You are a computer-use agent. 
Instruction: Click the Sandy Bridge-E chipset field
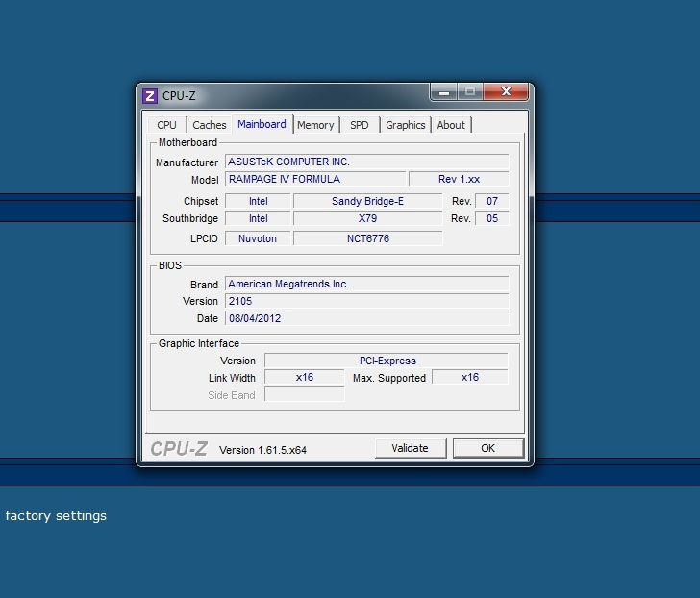tap(367, 201)
